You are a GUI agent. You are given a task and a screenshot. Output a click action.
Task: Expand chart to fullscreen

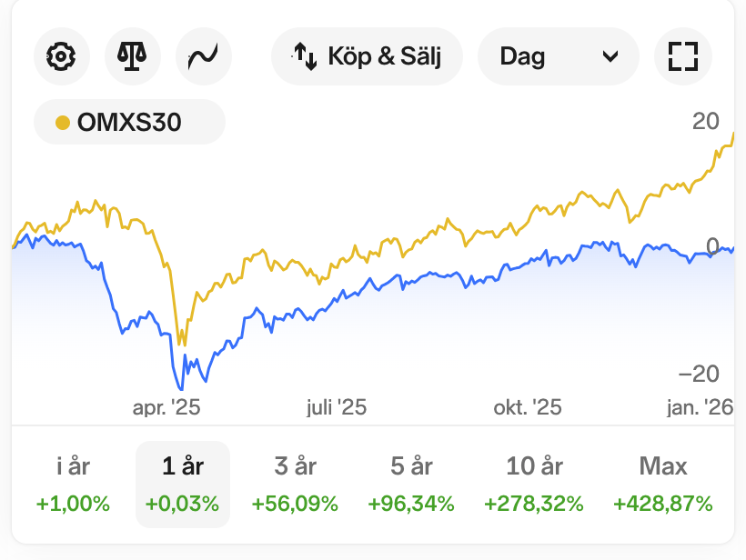coord(682,56)
